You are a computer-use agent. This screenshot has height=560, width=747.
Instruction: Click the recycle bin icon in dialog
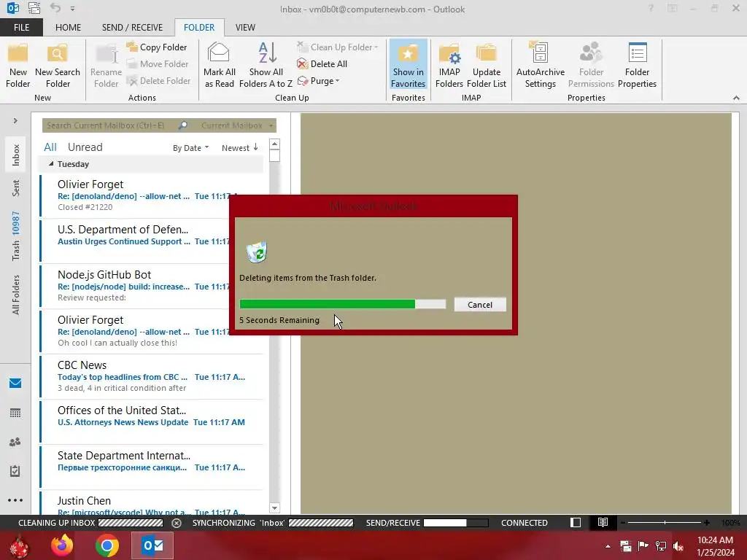click(258, 252)
